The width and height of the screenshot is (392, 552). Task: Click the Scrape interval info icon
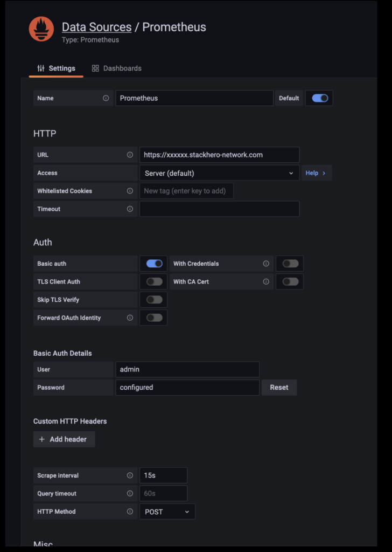[130, 475]
